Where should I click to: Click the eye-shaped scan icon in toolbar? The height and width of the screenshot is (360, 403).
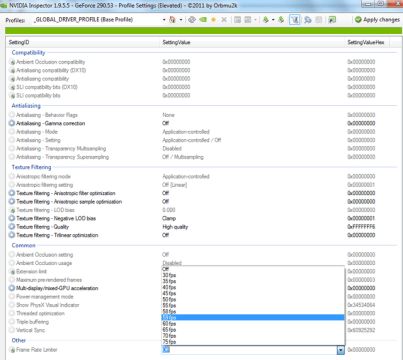(x=192, y=20)
